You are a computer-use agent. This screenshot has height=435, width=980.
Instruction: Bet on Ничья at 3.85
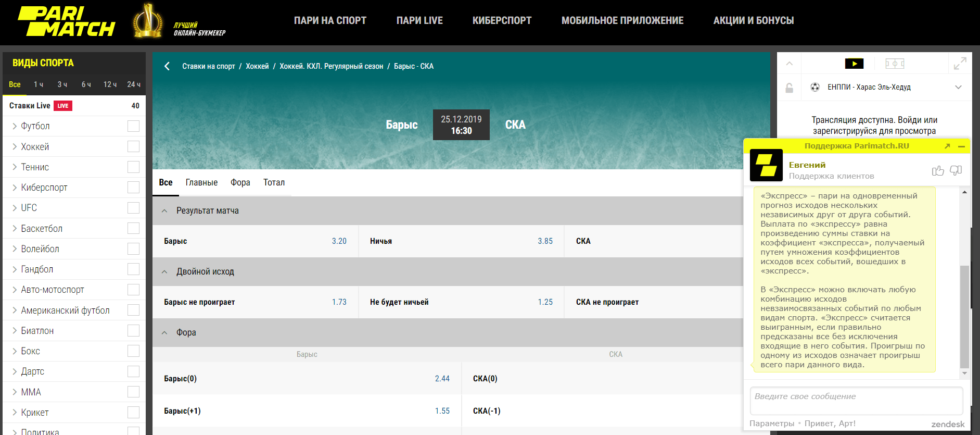pyautogui.click(x=461, y=241)
